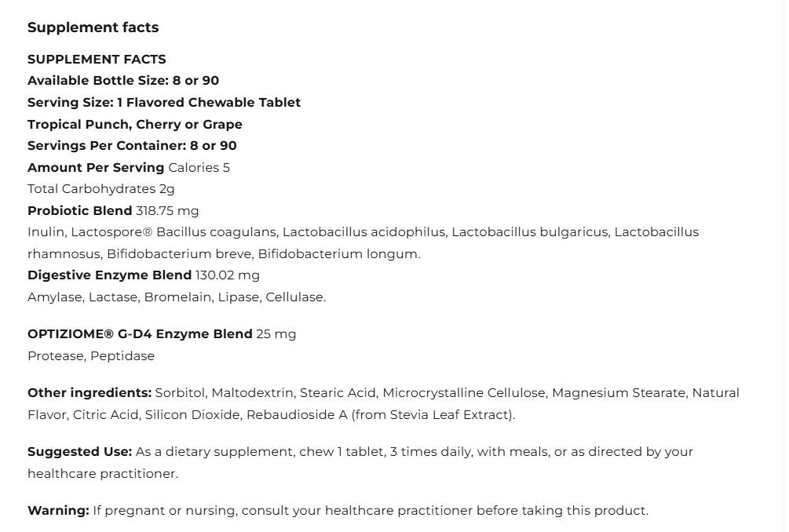The width and height of the screenshot is (789, 532).
Task: Click the "Probiotic Blend" label
Action: click(x=79, y=211)
